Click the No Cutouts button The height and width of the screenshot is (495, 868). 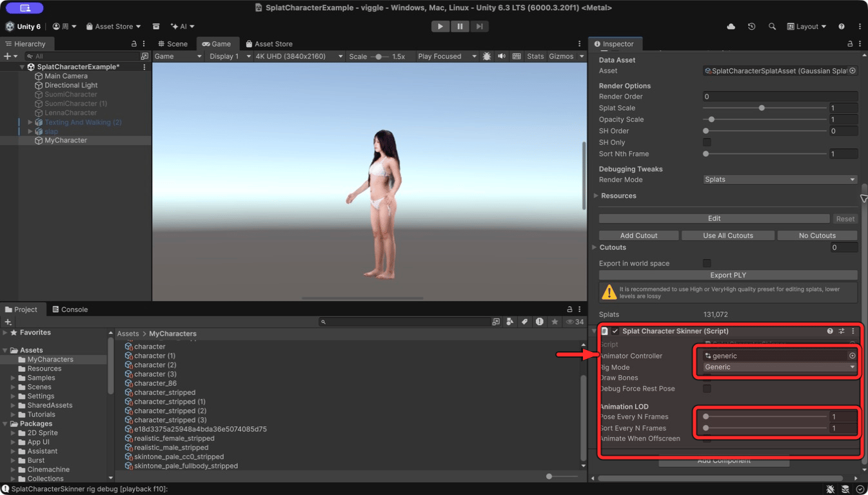[817, 235]
